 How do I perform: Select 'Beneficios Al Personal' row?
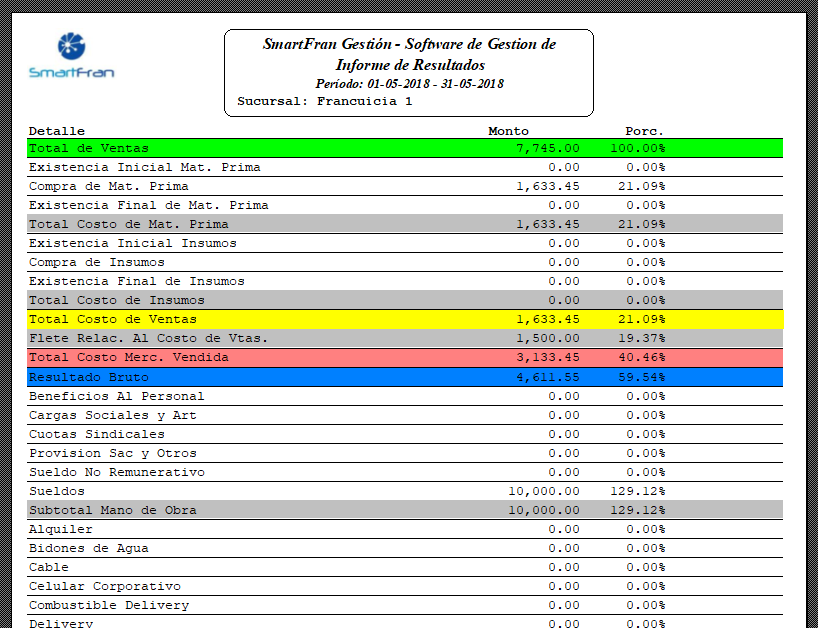[x=405, y=396]
